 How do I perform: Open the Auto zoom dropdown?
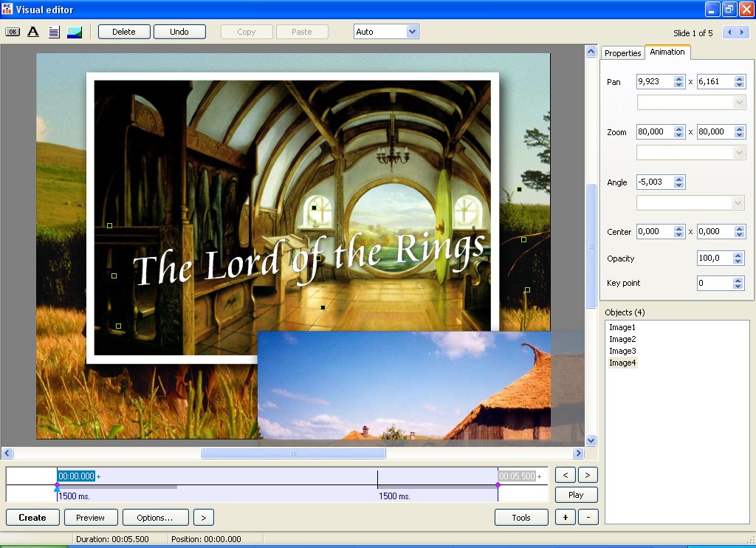point(412,32)
